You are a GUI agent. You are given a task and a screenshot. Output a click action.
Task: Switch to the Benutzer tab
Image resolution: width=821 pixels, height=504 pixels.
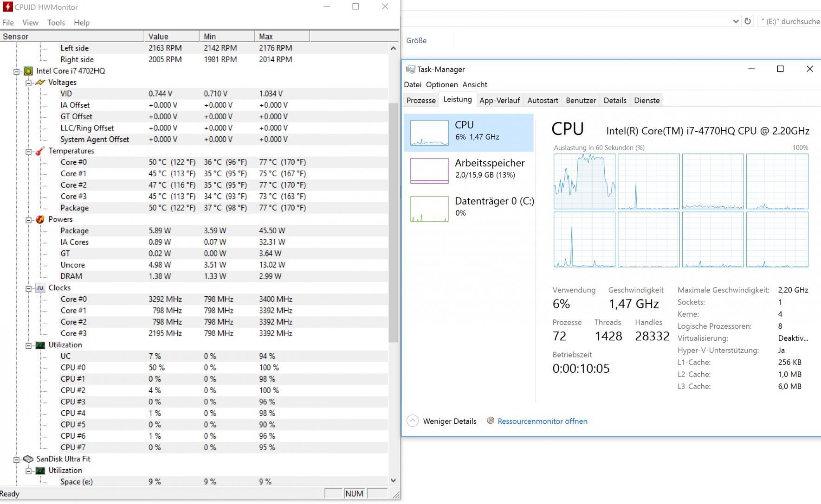[x=581, y=101]
